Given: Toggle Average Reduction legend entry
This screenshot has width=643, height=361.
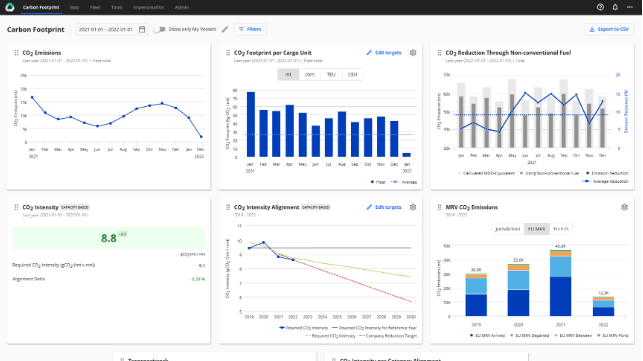Looking at the screenshot, I should [605, 181].
